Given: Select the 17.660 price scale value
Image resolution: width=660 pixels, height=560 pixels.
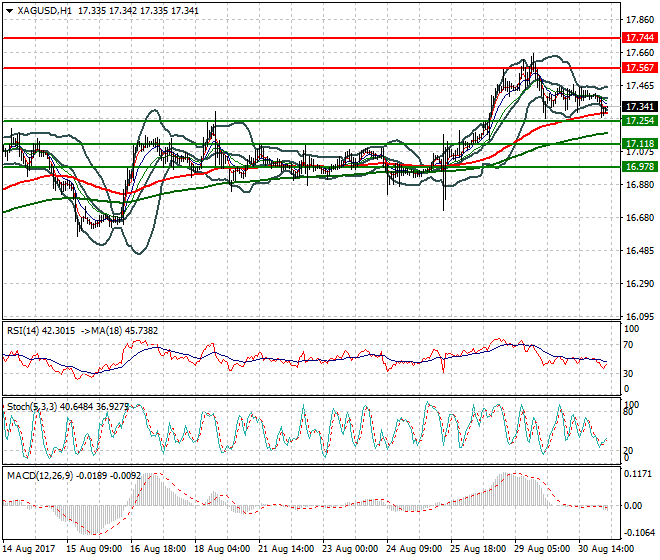Looking at the screenshot, I should 640,53.
